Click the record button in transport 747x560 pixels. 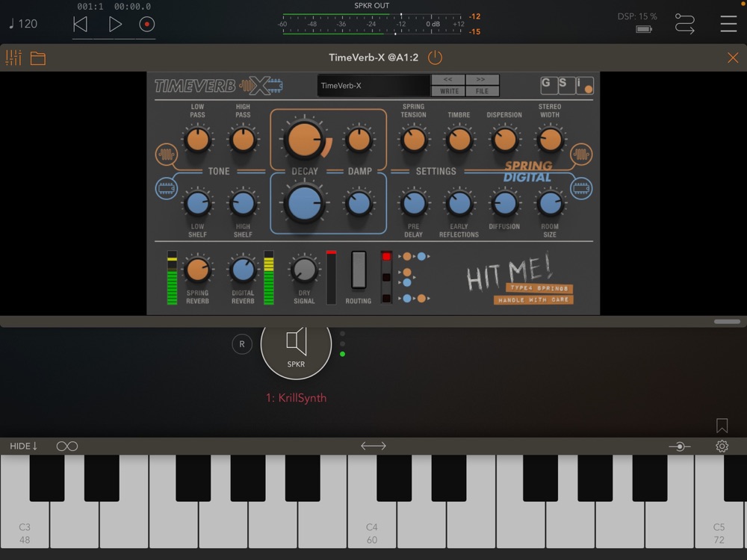coord(146,24)
